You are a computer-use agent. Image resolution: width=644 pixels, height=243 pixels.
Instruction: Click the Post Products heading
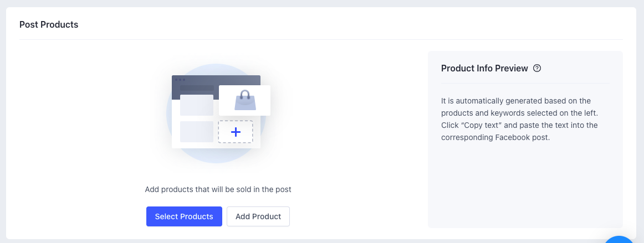[x=49, y=25]
